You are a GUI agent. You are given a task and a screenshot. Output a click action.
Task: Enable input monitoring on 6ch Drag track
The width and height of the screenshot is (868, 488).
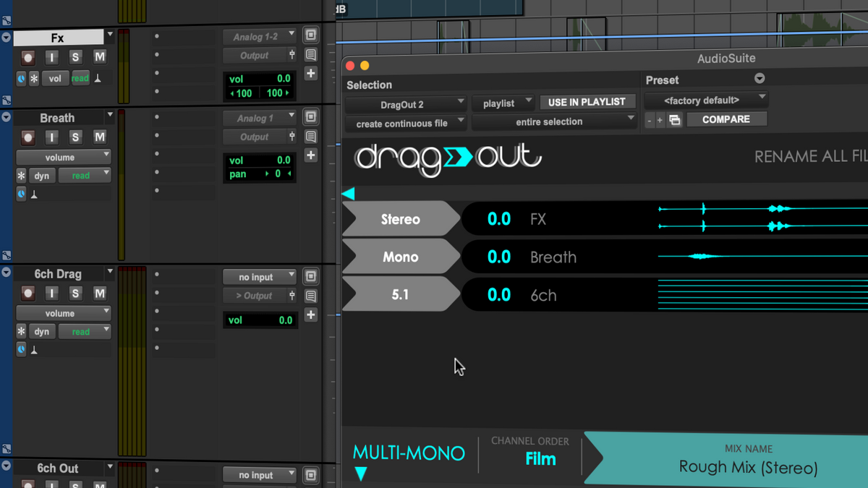[x=51, y=294]
